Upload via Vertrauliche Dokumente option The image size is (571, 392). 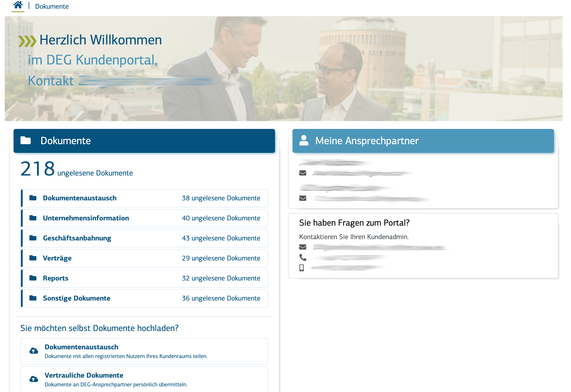[x=144, y=379]
